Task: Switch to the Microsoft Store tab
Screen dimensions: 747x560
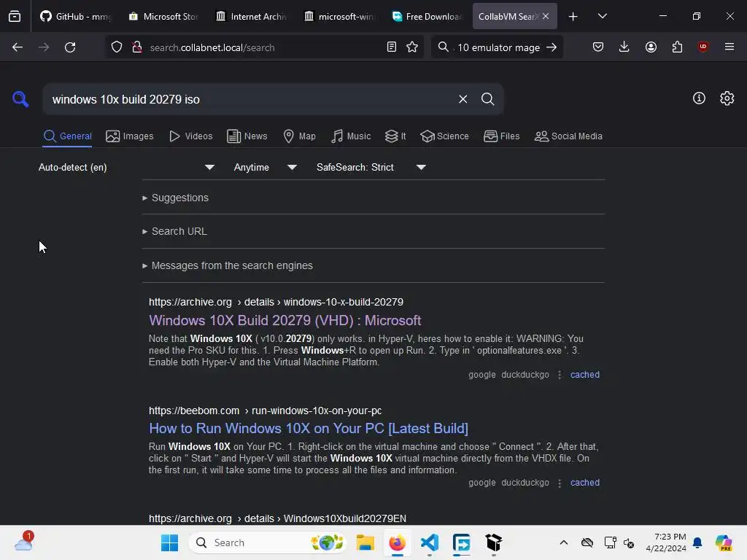Action: tap(163, 16)
